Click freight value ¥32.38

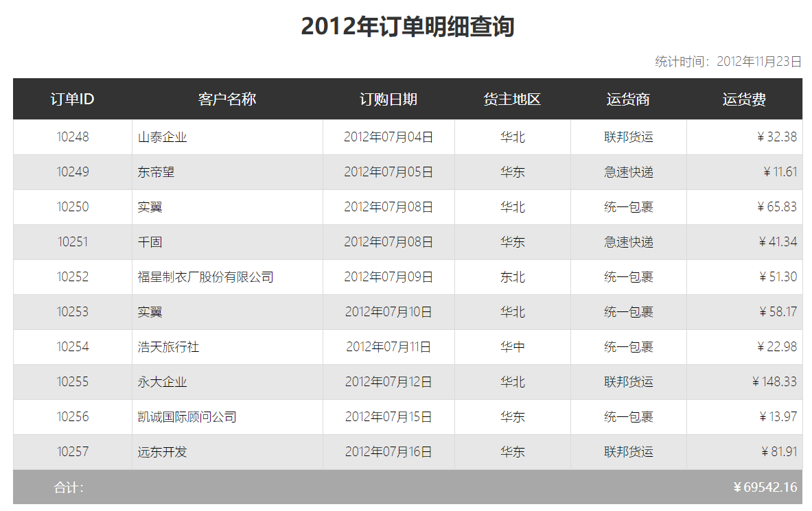(777, 136)
